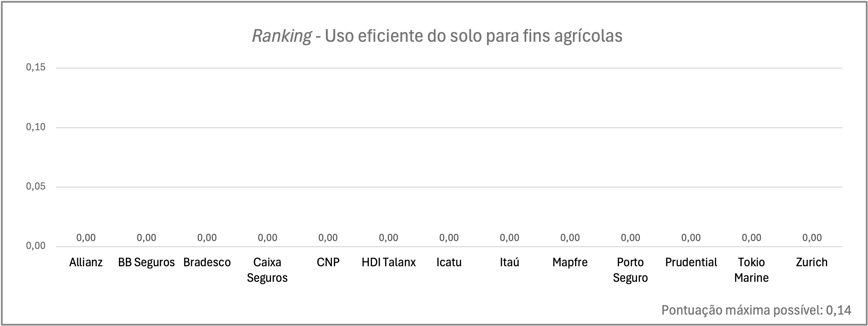This screenshot has width=868, height=326.
Task: Select the Allianz category label
Action: (86, 262)
